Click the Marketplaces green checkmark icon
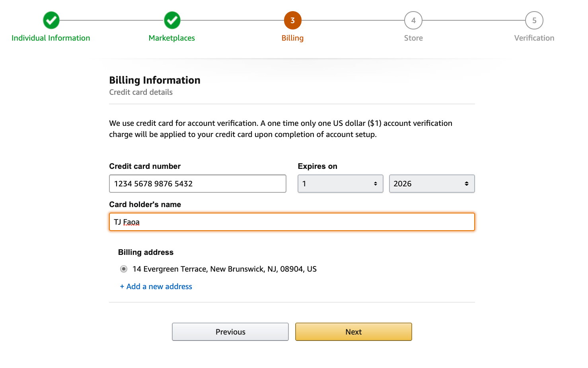The image size is (588, 368). [172, 20]
